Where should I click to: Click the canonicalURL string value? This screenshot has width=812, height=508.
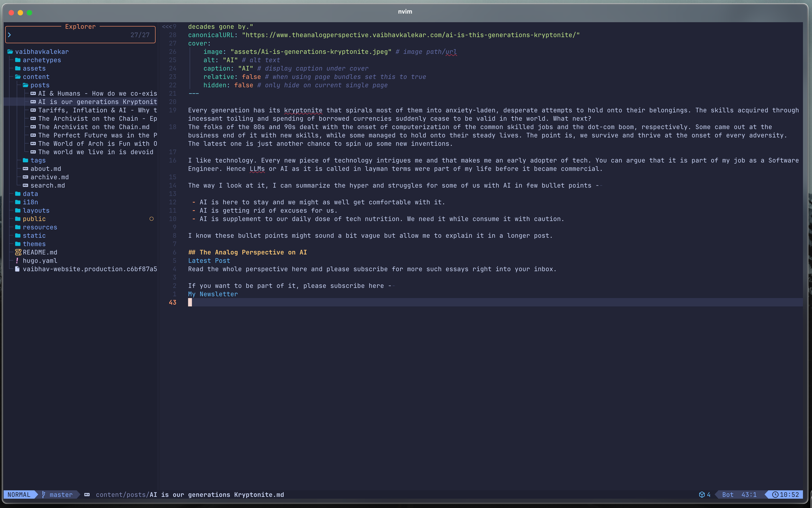pyautogui.click(x=410, y=35)
